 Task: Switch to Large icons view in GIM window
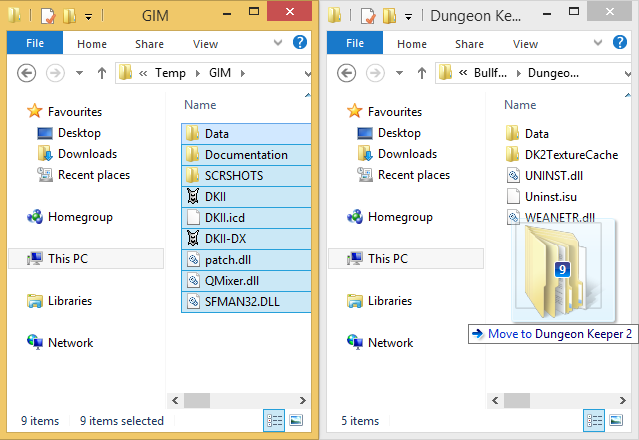point(295,421)
